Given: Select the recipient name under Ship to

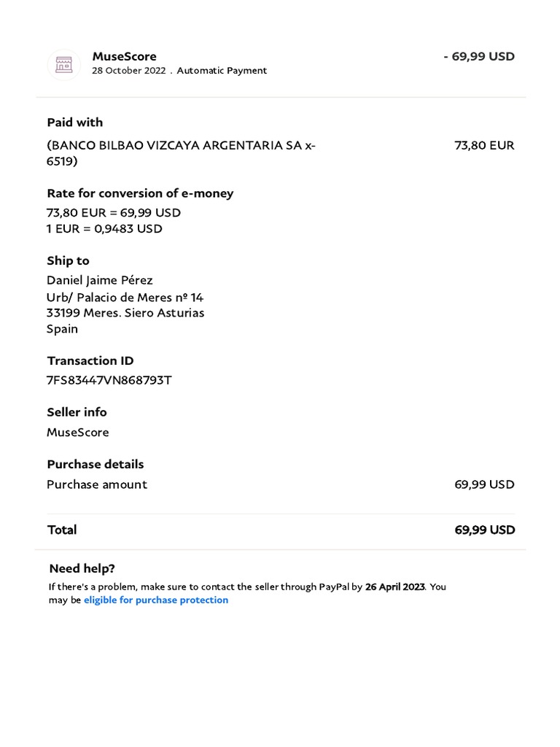Looking at the screenshot, I should click(100, 281).
